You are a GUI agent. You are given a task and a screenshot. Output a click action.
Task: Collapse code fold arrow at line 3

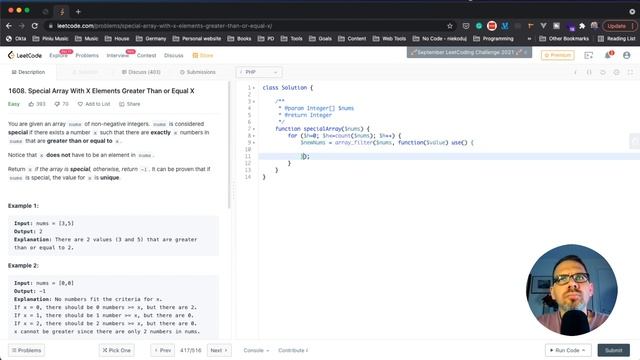pos(253,102)
